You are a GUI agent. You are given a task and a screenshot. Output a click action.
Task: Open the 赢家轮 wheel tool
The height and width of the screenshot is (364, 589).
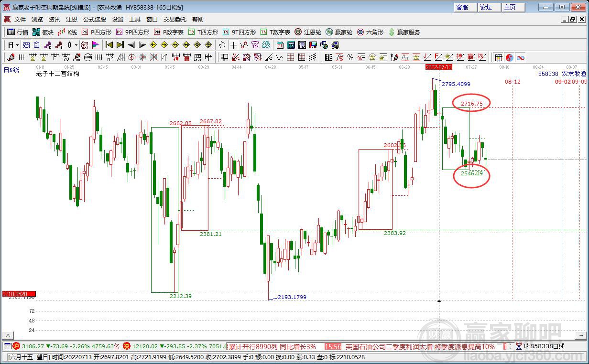339,32
